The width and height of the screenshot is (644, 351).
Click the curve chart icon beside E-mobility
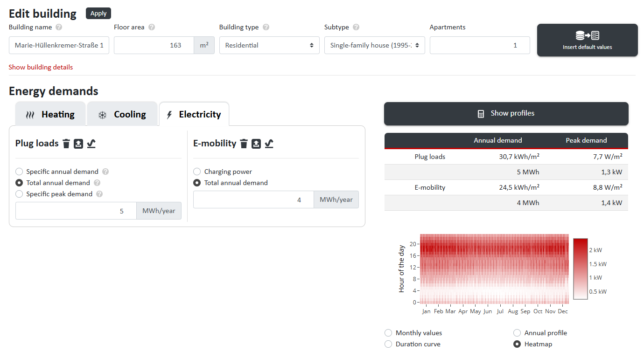(269, 144)
